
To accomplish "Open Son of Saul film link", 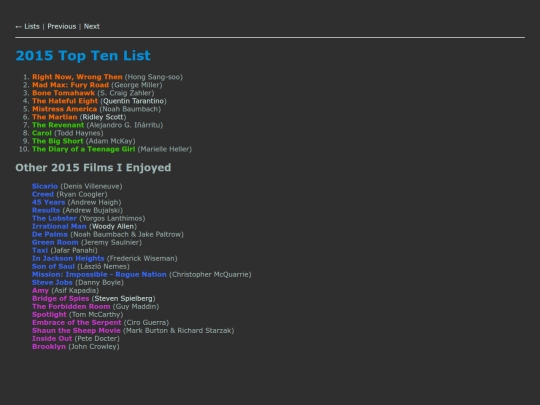I will (x=53, y=266).
